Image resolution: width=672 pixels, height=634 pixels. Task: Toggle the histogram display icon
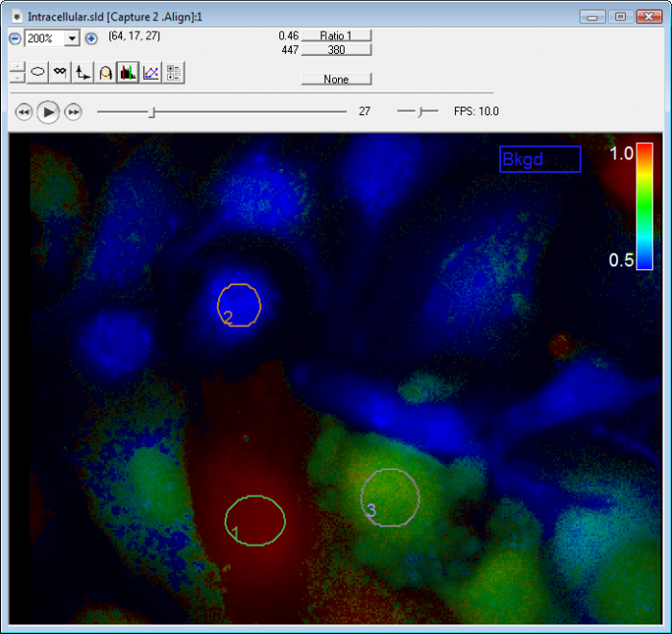point(127,71)
